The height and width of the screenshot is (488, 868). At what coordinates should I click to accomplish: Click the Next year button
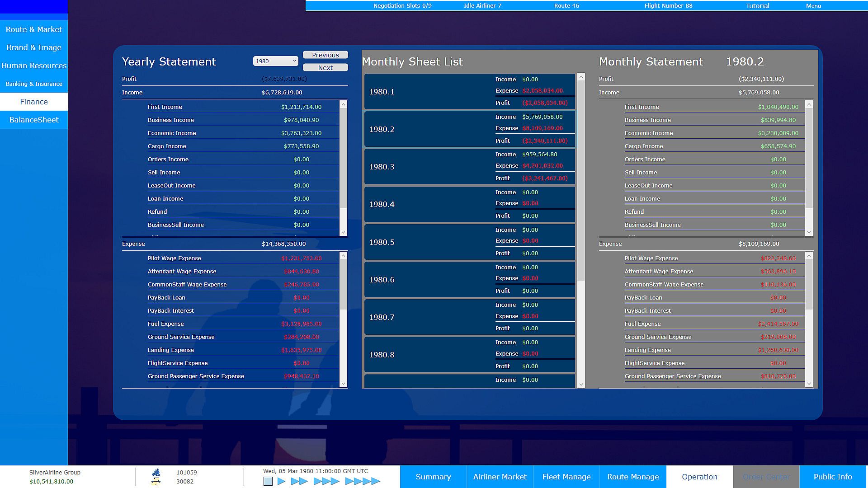325,68
